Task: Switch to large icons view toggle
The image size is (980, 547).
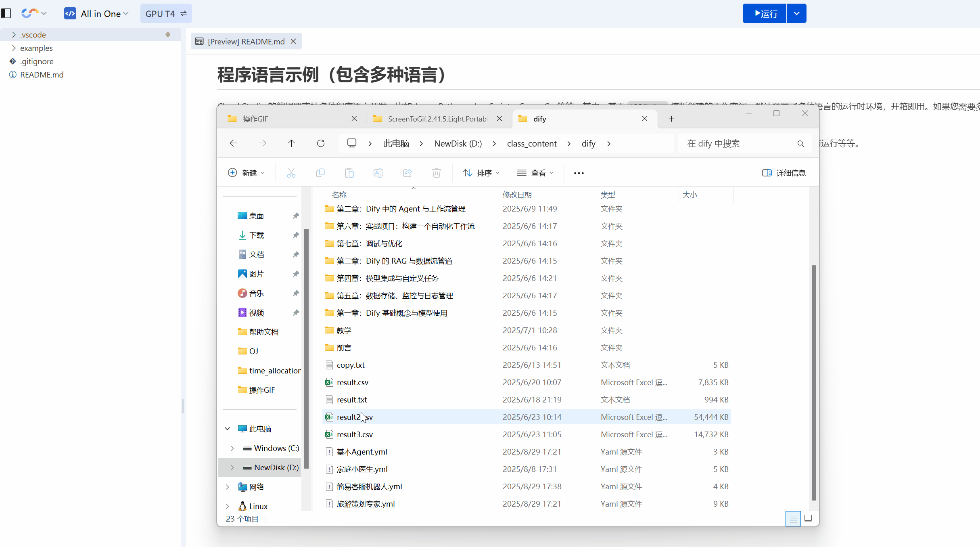Action: (x=808, y=518)
